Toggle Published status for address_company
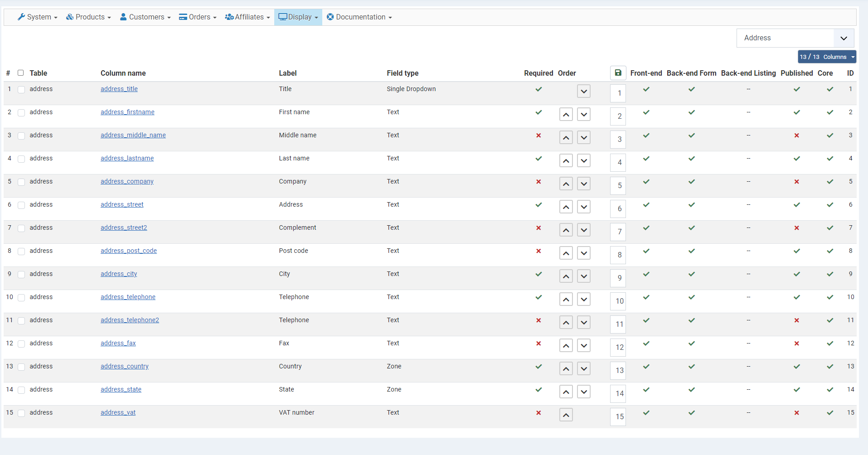The width and height of the screenshot is (868, 455). click(x=796, y=182)
